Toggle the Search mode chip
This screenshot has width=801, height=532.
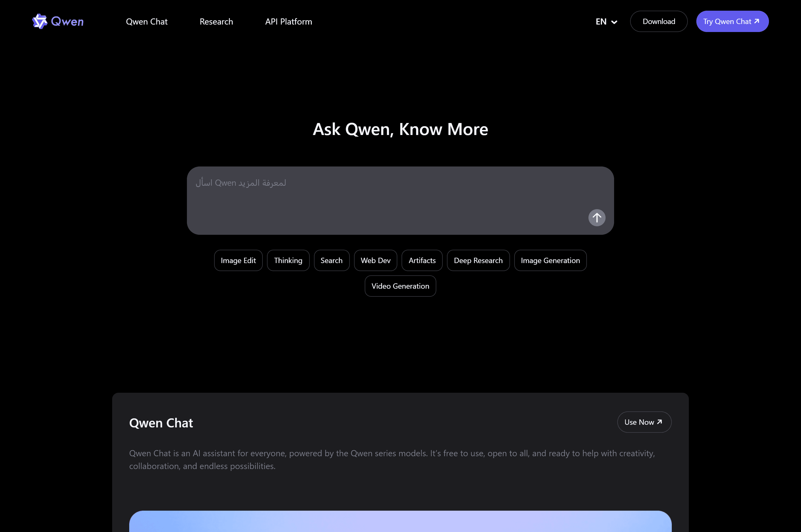[x=331, y=260]
